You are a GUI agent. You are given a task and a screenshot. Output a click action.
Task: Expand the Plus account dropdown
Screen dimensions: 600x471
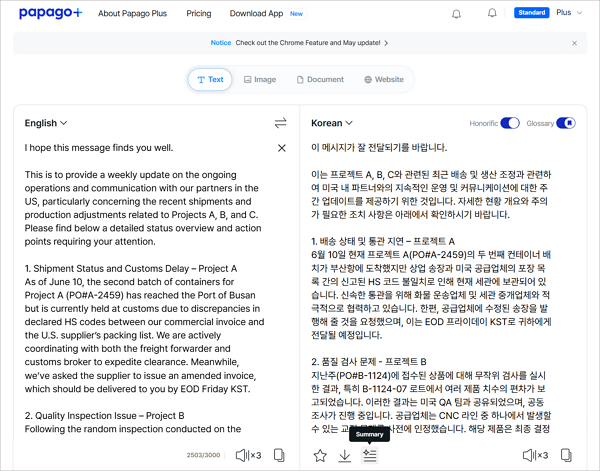pos(570,14)
